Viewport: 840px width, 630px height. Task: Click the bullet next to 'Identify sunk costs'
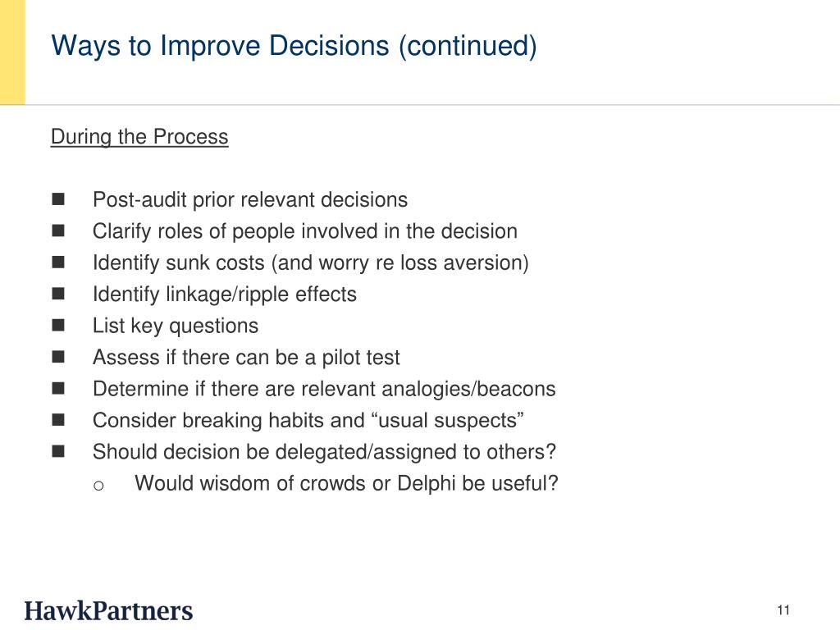click(58, 262)
